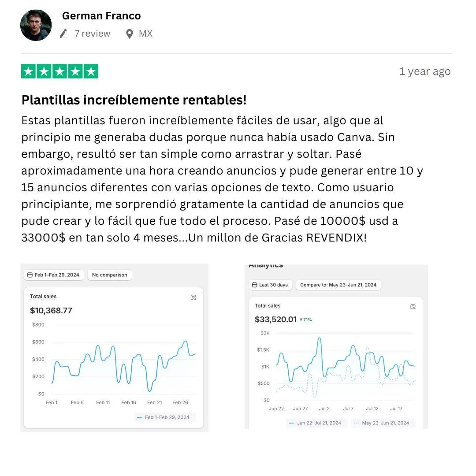476x476 pixels.
Task: Click the 1 year ago timestamp
Action: 425,71
